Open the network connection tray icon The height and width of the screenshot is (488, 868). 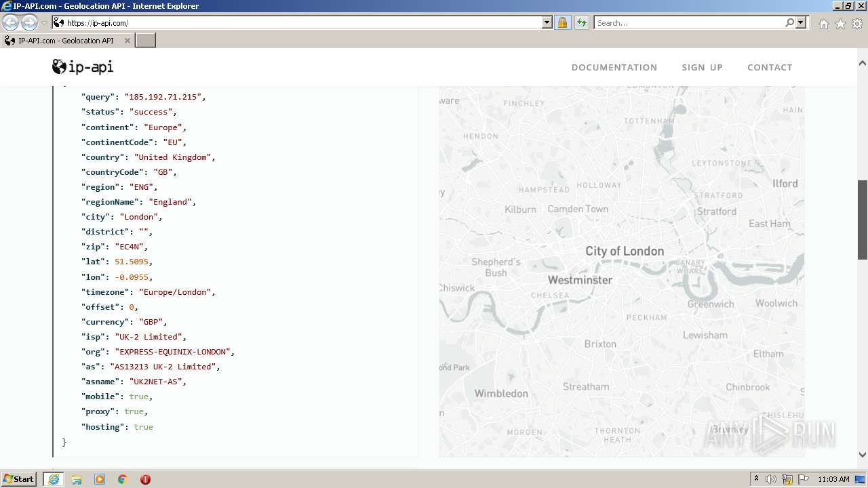coord(787,479)
